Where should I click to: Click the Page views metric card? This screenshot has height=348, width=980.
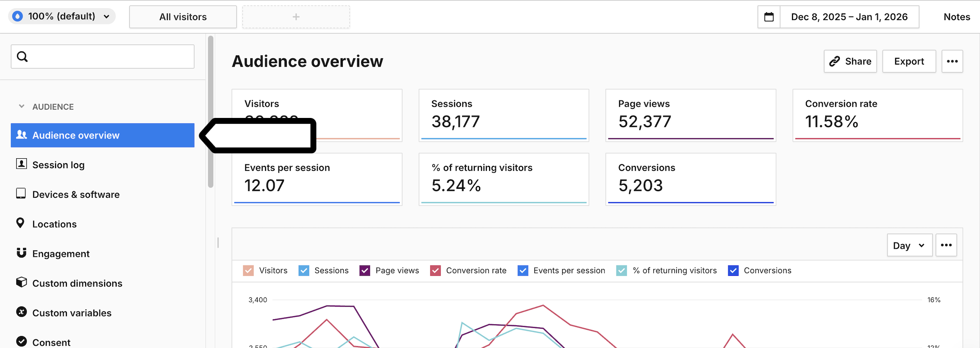pos(691,115)
